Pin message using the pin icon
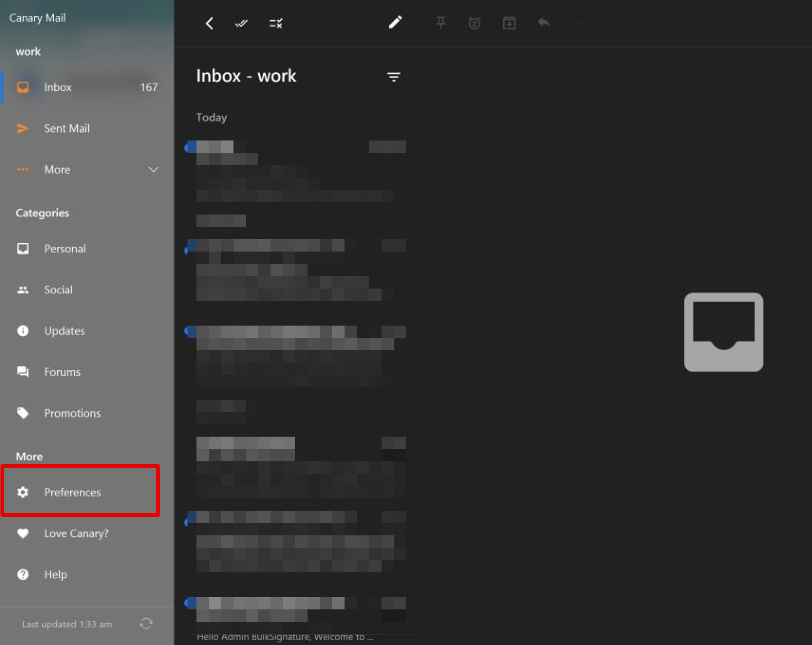Image resolution: width=812 pixels, height=645 pixels. click(441, 23)
